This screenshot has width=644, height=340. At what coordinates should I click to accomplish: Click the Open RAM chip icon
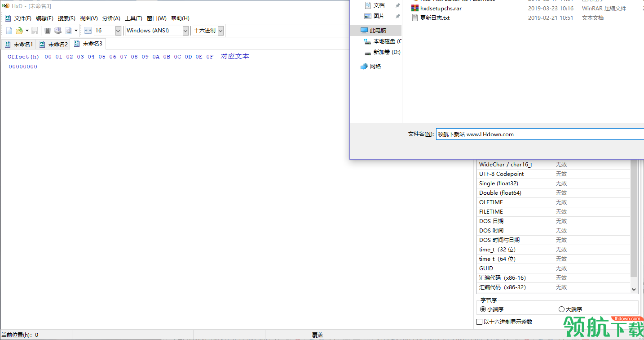point(48,31)
